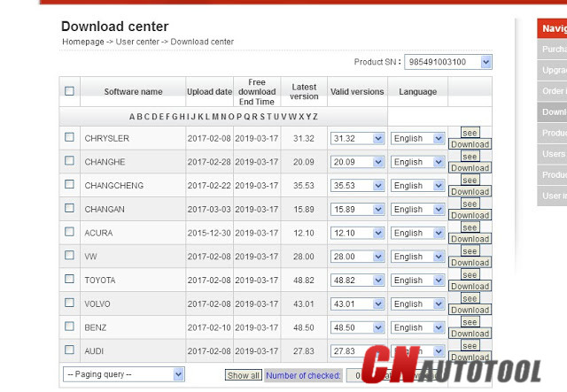Open Purchase item in navigation sidebar
This screenshot has height=392, width=567.
pos(552,50)
